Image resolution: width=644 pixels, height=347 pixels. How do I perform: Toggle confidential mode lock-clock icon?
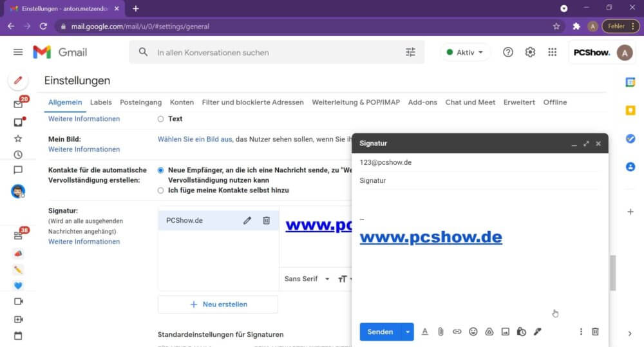[521, 332]
